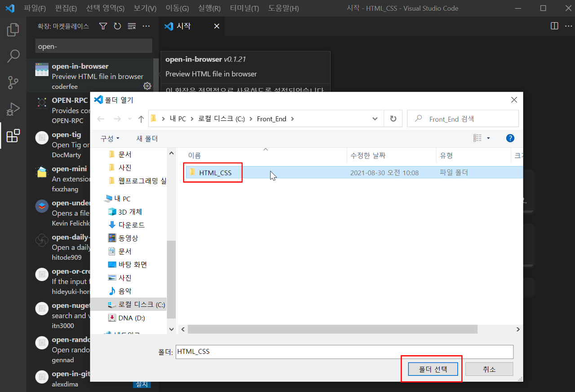Click 폴더 선택 button
This screenshot has width=575, height=392.
[x=433, y=369]
